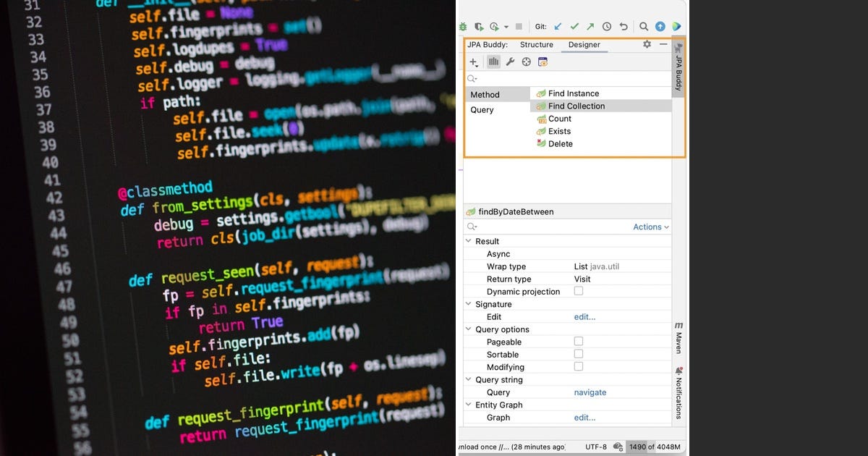The height and width of the screenshot is (456, 868).
Task: Toggle the Modifying checkbox
Action: tap(578, 367)
